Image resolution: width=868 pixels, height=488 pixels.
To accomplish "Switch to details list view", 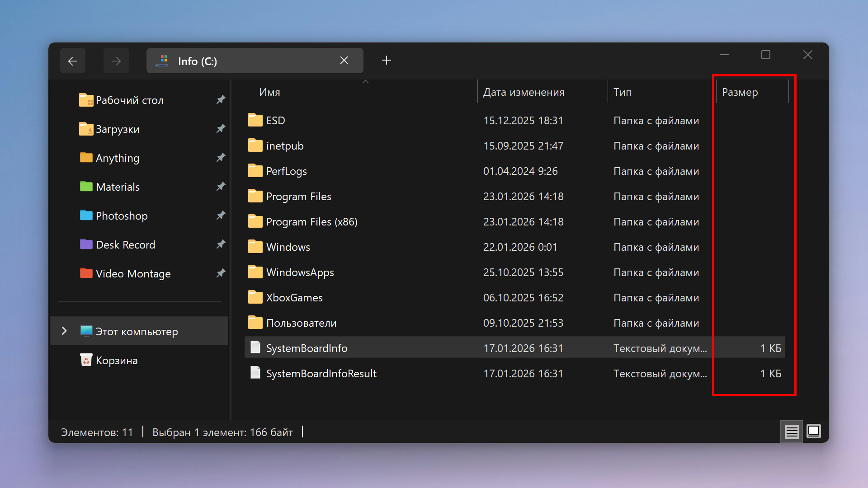I will (792, 432).
